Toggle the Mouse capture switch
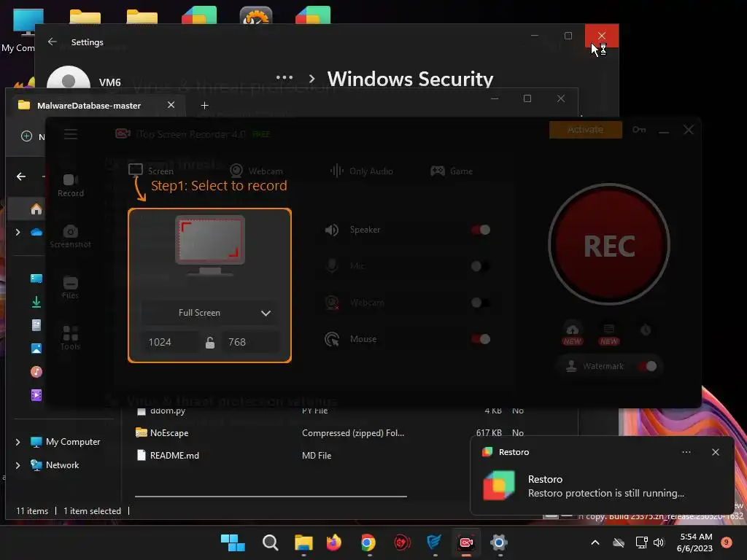 (x=481, y=339)
